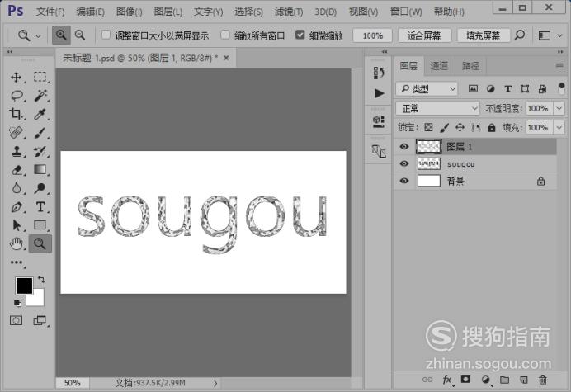Image resolution: width=571 pixels, height=392 pixels.
Task: Hide the sougou layer visibility
Action: (x=403, y=163)
